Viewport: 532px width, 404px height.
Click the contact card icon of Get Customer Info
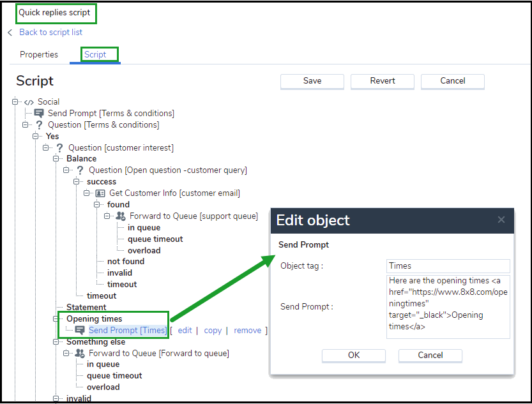100,193
